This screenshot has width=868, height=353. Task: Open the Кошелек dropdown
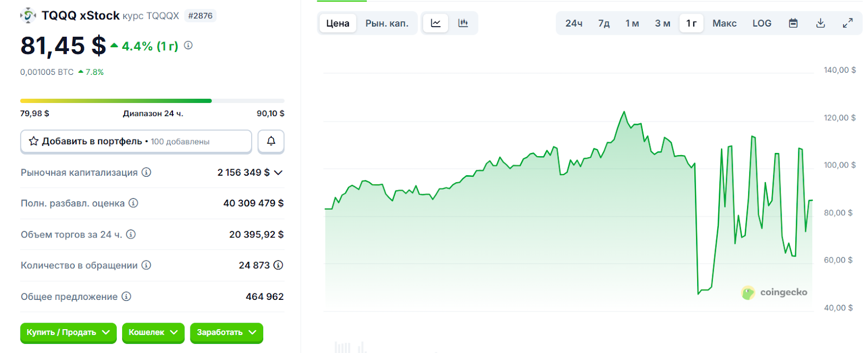[153, 332]
